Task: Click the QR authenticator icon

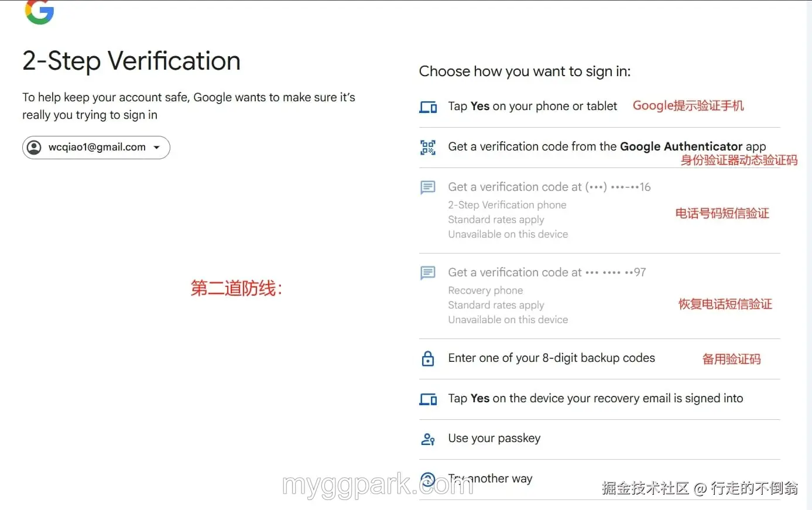Action: pos(428,148)
